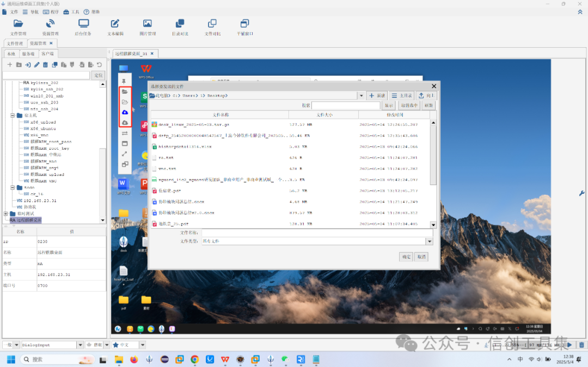588x367 pixels.
Task: Open Firefox from Windows taskbar
Action: tap(134, 359)
